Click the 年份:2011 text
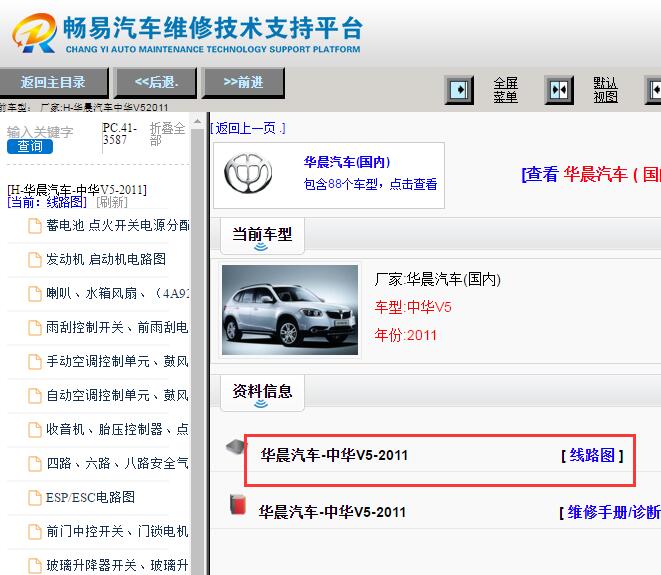661x575 pixels. click(x=406, y=335)
